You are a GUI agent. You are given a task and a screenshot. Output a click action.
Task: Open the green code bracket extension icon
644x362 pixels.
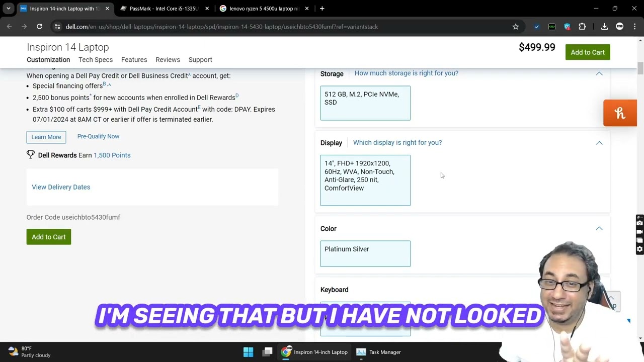pyautogui.click(x=552, y=27)
